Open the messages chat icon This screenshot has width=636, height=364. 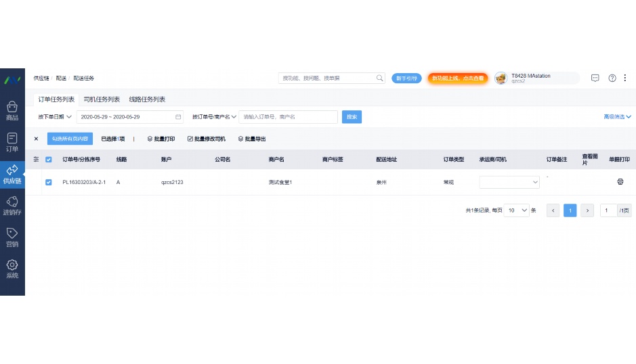(x=595, y=78)
